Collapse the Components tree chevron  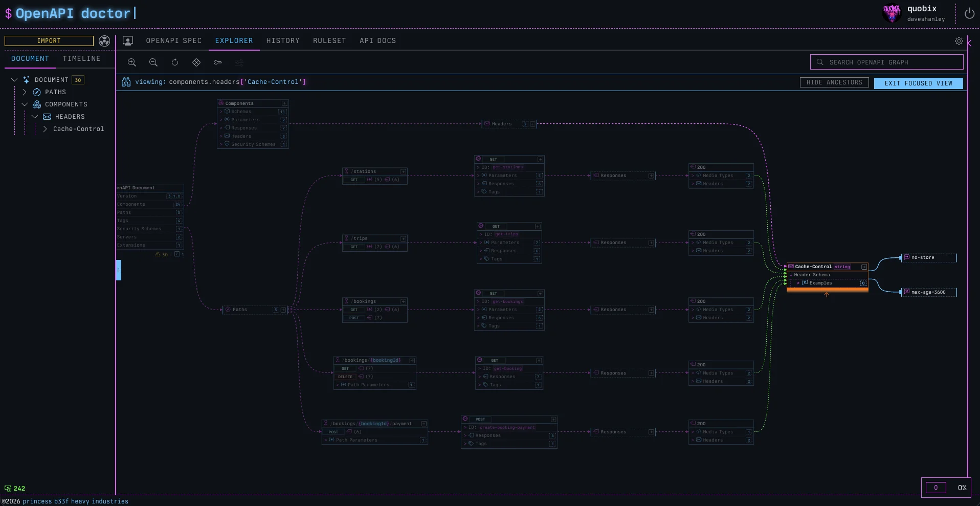tap(25, 104)
